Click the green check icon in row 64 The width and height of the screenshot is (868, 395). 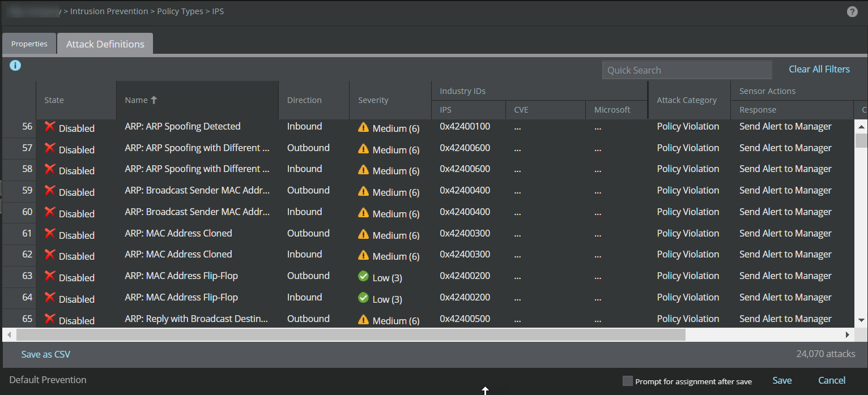tap(363, 298)
